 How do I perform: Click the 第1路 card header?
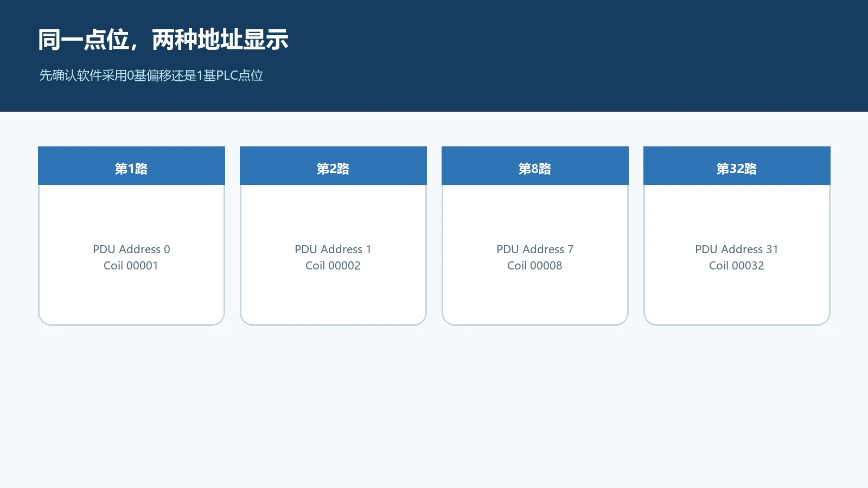(131, 166)
